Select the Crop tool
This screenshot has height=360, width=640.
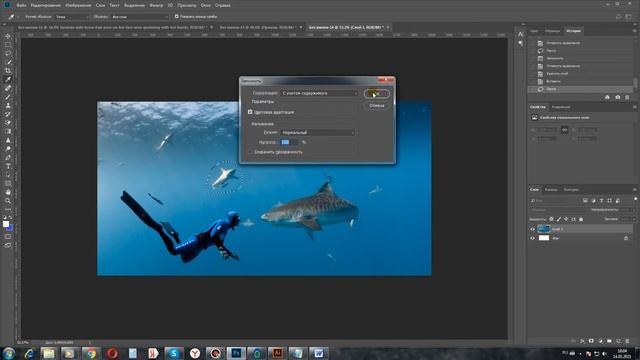click(8, 71)
